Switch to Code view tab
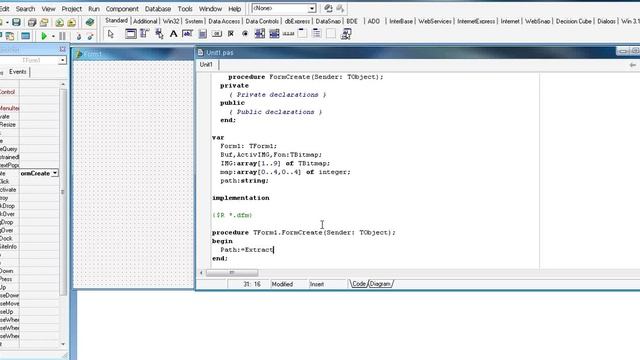 [359, 284]
